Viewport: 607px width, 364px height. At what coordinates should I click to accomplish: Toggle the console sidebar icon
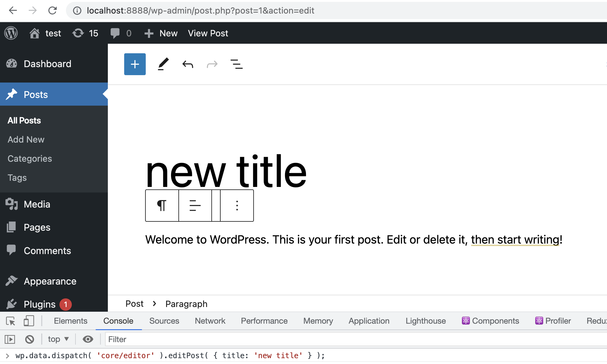10,339
